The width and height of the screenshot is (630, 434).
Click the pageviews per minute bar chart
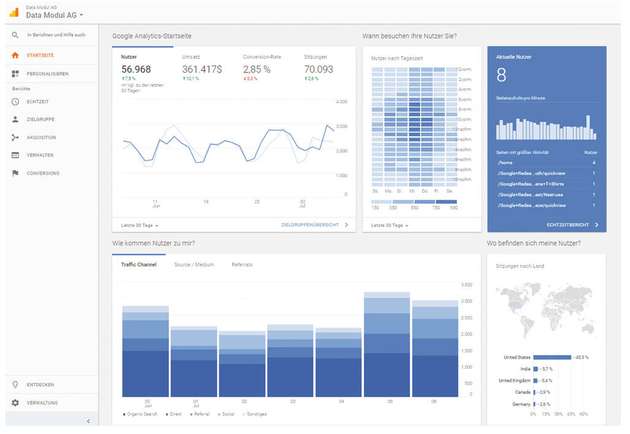pos(546,127)
